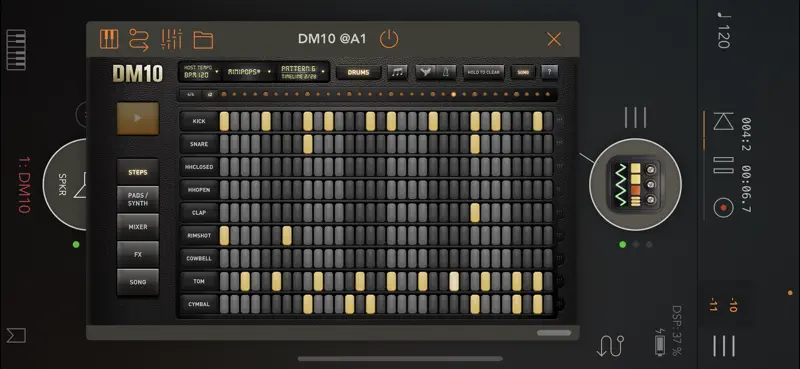Open the AUM routing icon at the bottom
The image size is (800, 369).
pos(610,347)
